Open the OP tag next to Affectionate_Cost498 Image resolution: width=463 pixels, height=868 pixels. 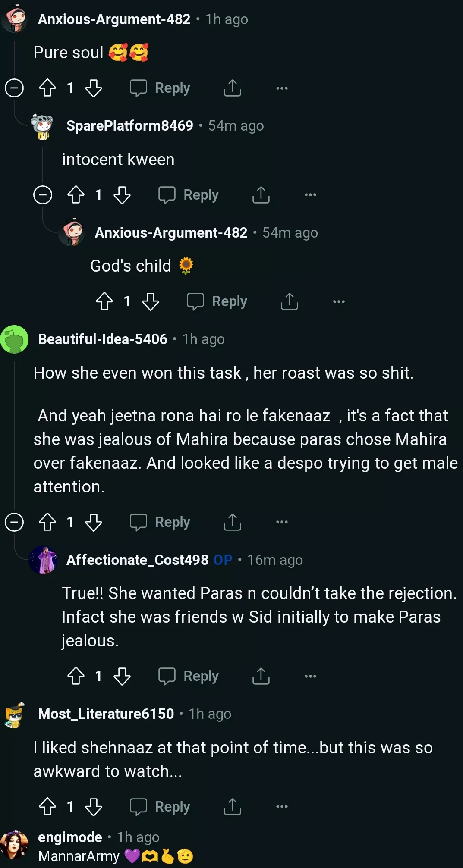223,560
